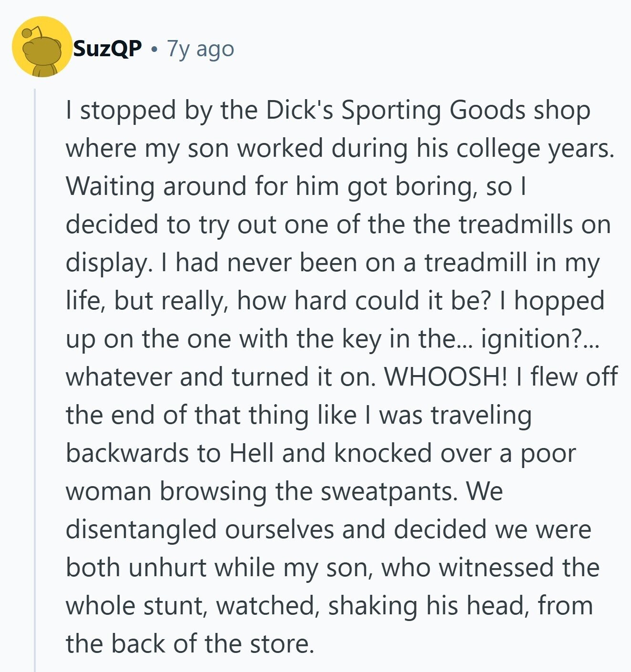Click the word 'backwards' in the comment
This screenshot has width=631, height=672.
[127, 453]
